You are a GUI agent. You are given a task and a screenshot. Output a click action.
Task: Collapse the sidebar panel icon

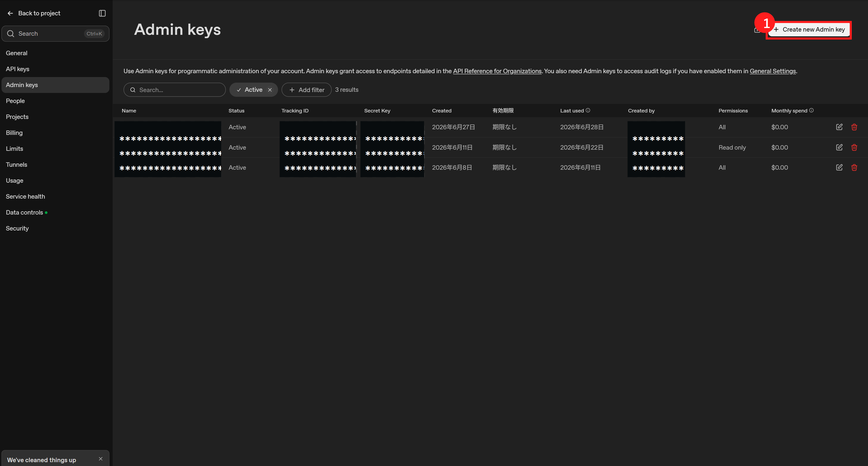pyautogui.click(x=102, y=13)
